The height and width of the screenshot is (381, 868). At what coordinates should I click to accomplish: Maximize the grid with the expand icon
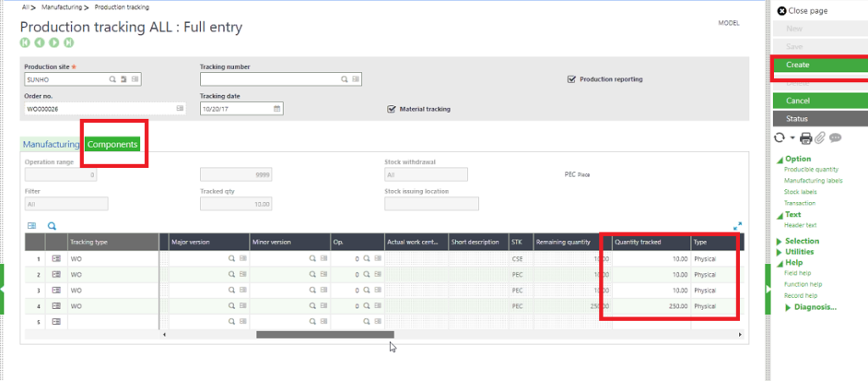point(737,226)
